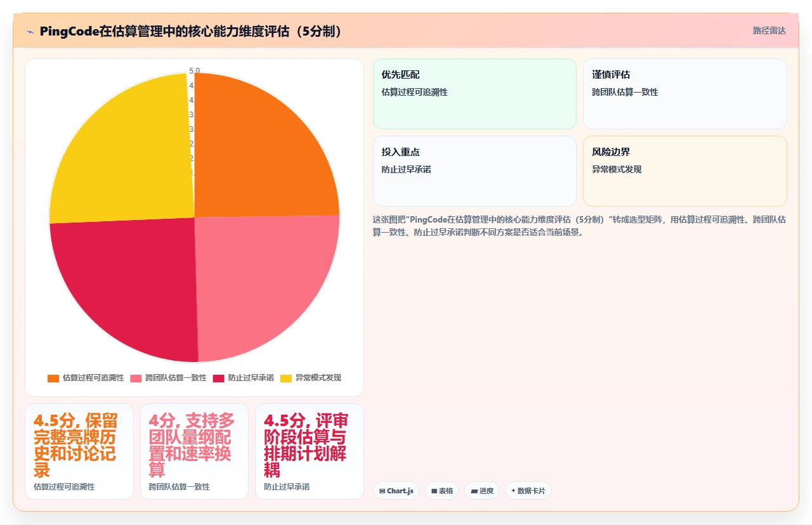Click the lightning icon beside the title
812x525 pixels.
pos(30,32)
